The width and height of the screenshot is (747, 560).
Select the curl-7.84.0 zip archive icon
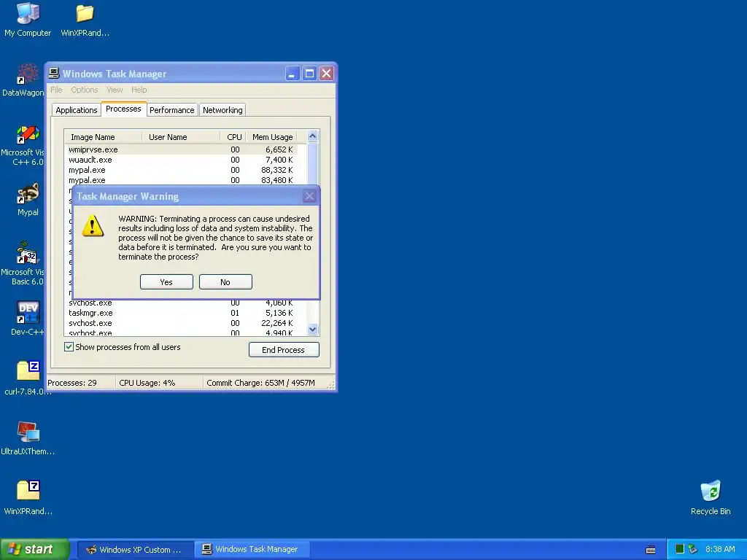tap(28, 378)
